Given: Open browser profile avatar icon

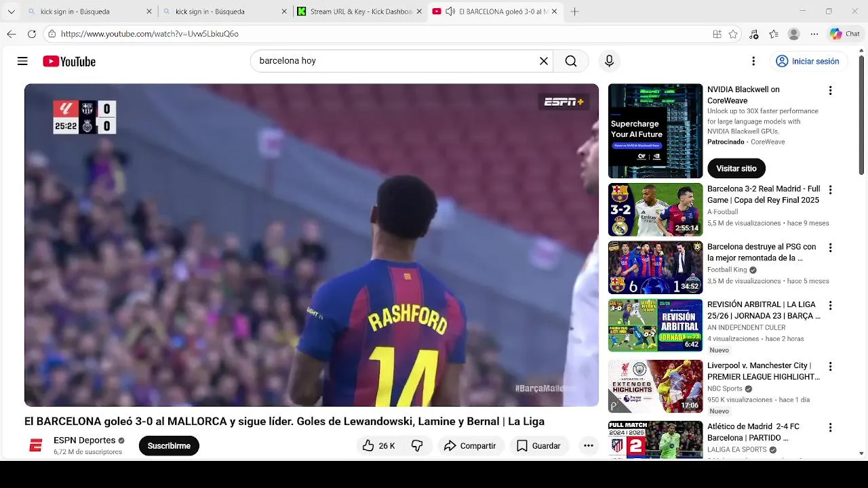Looking at the screenshot, I should [x=794, y=34].
